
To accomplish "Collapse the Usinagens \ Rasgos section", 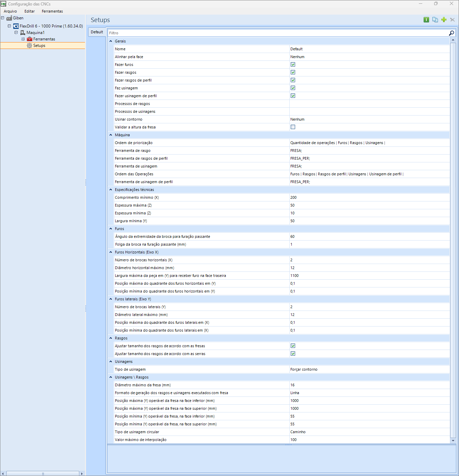I will [111, 377].
